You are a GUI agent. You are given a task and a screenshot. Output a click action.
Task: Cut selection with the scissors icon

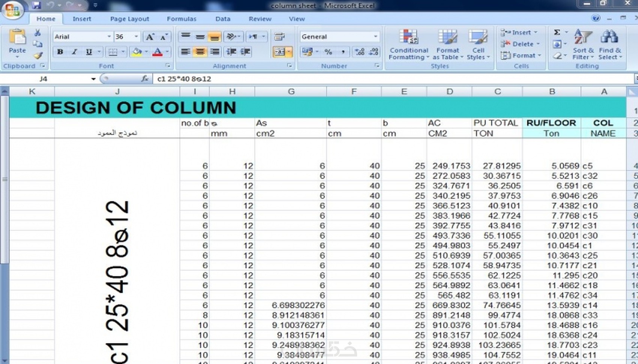[38, 33]
